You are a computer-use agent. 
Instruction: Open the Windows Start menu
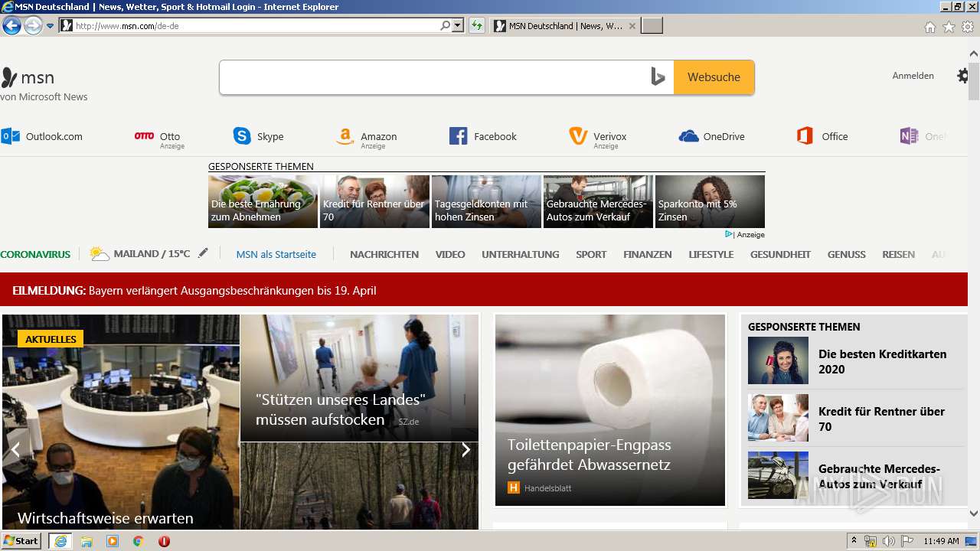[21, 541]
